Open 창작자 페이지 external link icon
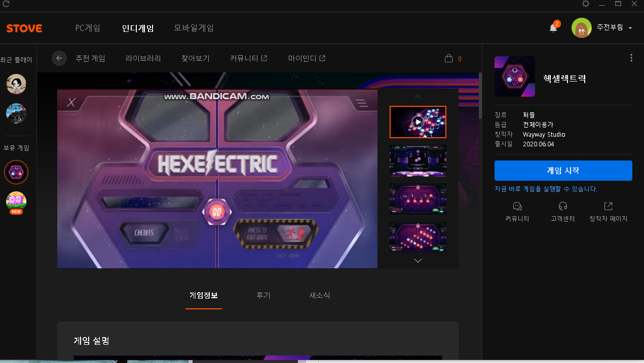The height and width of the screenshot is (363, 644). pyautogui.click(x=608, y=207)
